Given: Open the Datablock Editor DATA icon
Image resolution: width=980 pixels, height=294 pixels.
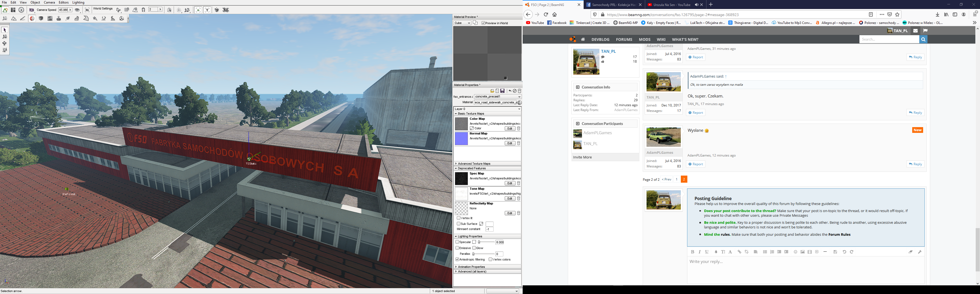Looking at the screenshot, I should [50, 18].
